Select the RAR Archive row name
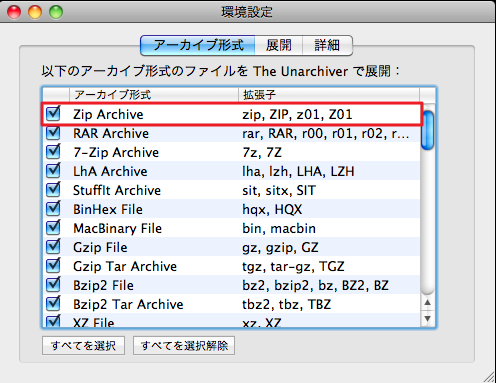This screenshot has height=383, width=496. [x=111, y=133]
